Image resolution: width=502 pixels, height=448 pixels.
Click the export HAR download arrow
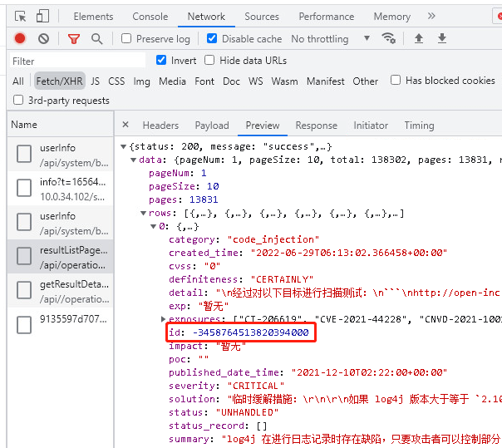click(442, 38)
